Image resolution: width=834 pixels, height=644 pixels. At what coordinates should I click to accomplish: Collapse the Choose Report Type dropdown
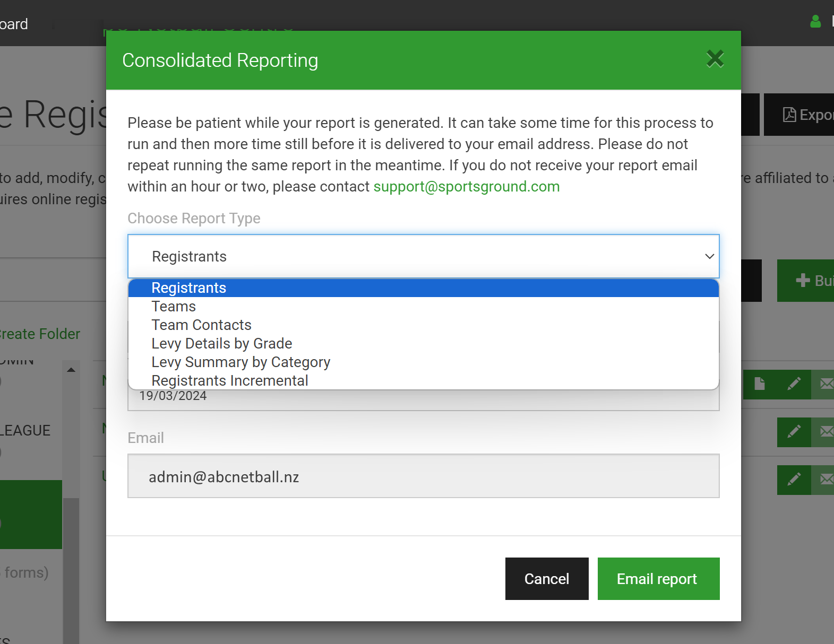[424, 256]
